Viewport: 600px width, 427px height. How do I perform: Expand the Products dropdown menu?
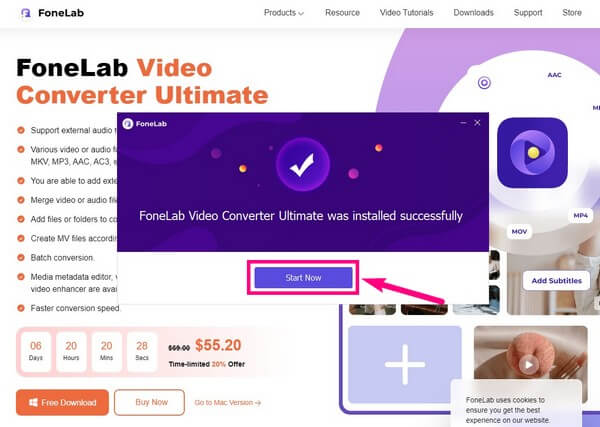click(x=284, y=13)
